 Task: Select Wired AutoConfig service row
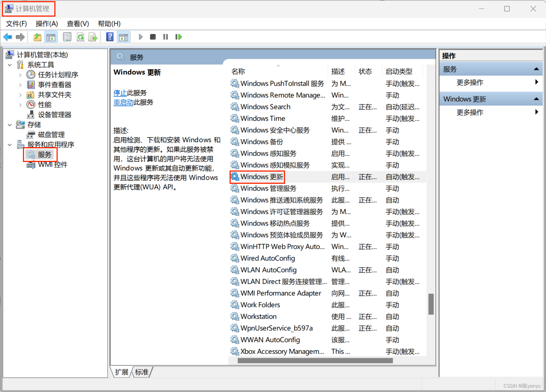coord(328,258)
